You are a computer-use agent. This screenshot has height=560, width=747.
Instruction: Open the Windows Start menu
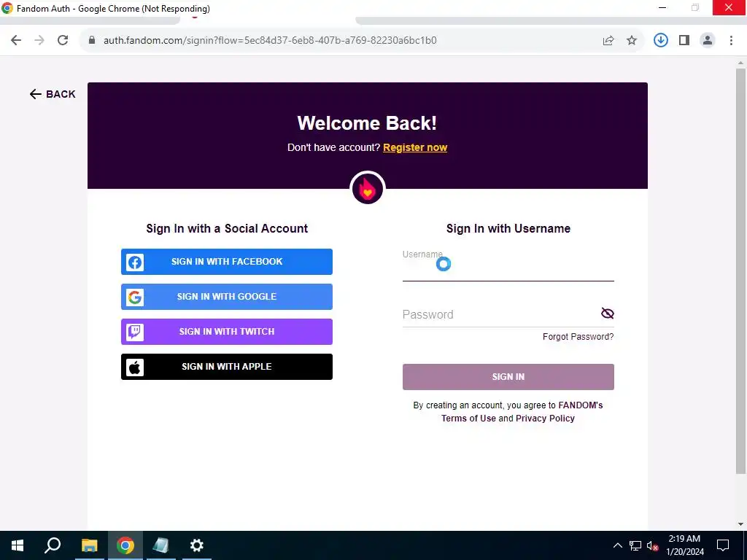18,545
